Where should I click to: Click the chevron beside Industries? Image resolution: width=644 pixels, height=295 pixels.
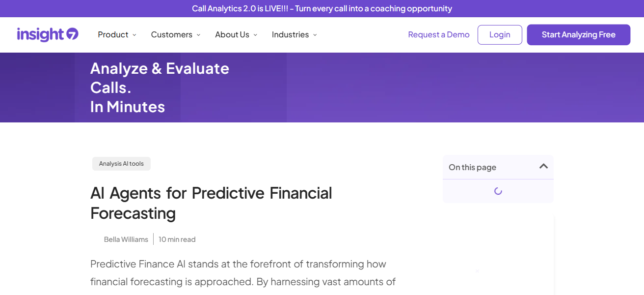(x=315, y=35)
